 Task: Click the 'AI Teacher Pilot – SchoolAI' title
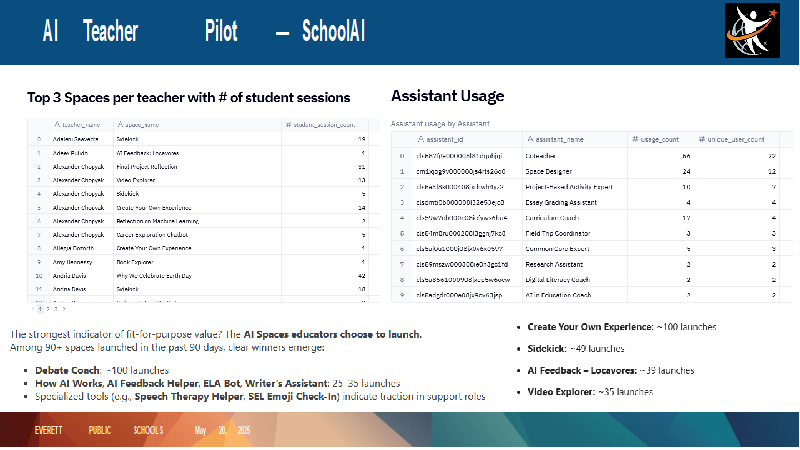pyautogui.click(x=204, y=31)
